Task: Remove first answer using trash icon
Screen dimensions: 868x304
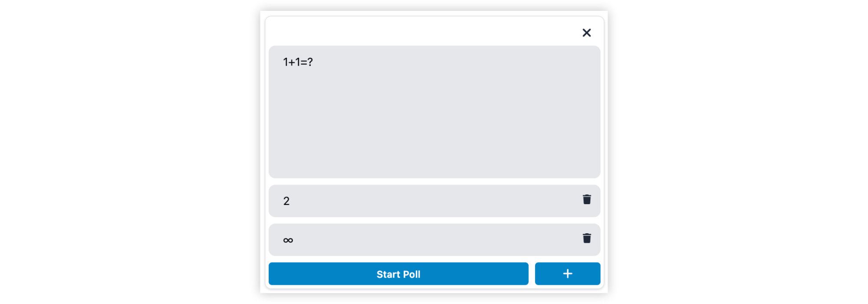Action: [587, 199]
